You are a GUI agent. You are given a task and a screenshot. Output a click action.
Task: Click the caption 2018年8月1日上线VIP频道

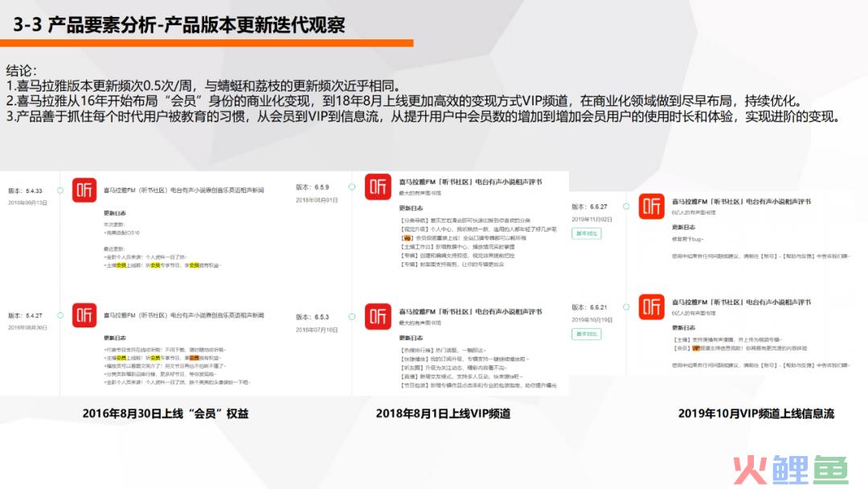444,413
